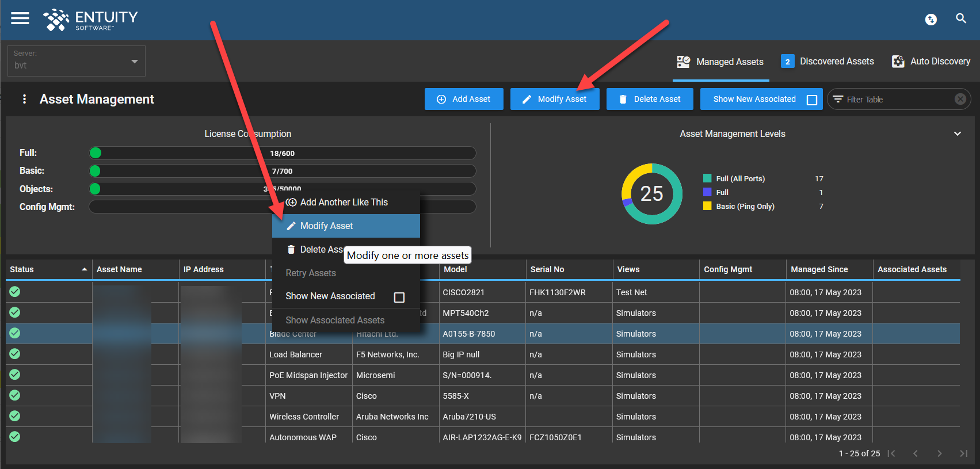The image size is (980, 469).
Task: Click into the Filter Table input
Action: pyautogui.click(x=898, y=100)
